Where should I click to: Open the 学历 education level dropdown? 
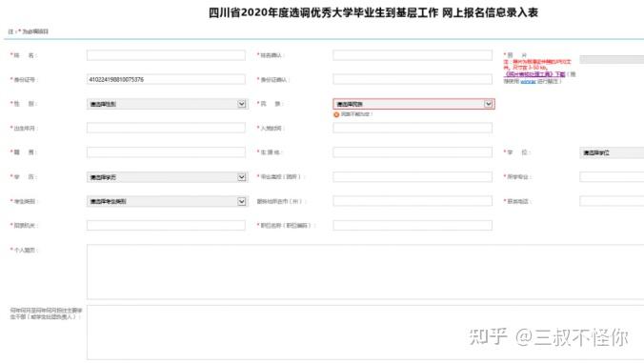(167, 177)
